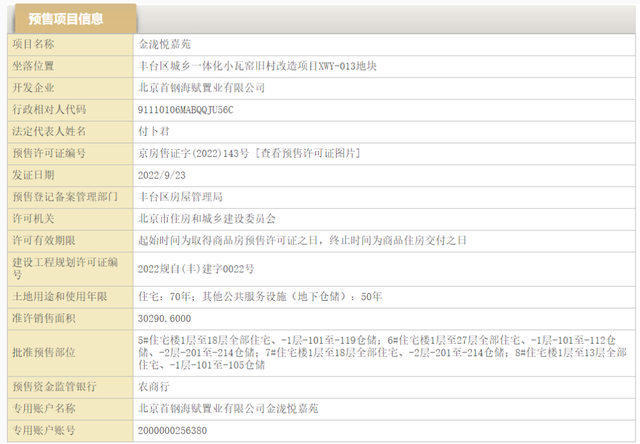This screenshot has width=640, height=444.
Task: Click the 预售资金监管银行 label
Action: [54, 386]
